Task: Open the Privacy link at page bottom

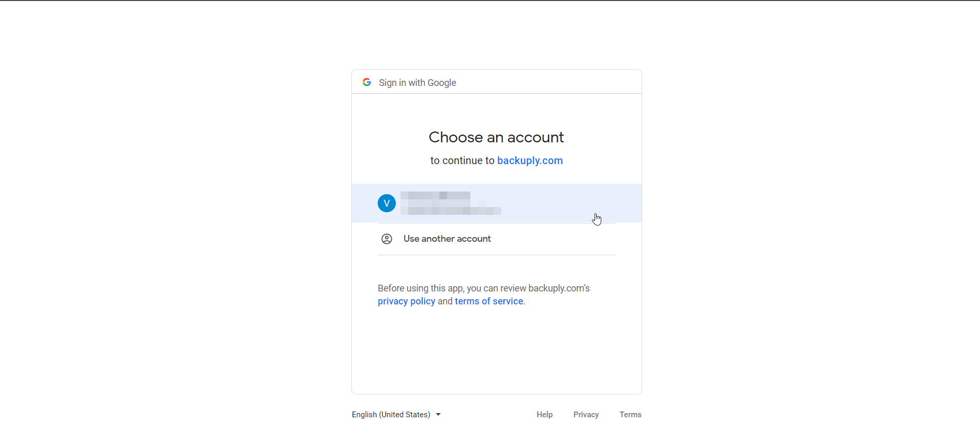Action: [x=586, y=414]
